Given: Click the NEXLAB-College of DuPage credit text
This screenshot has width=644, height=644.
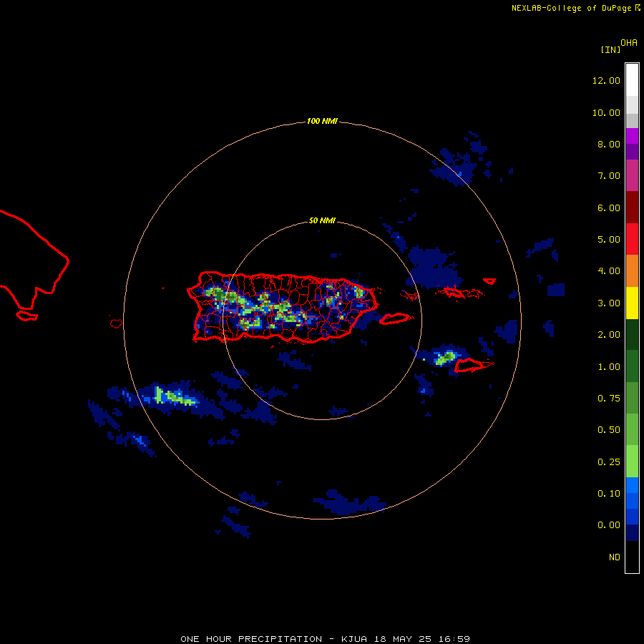Looking at the screenshot, I should [572, 8].
